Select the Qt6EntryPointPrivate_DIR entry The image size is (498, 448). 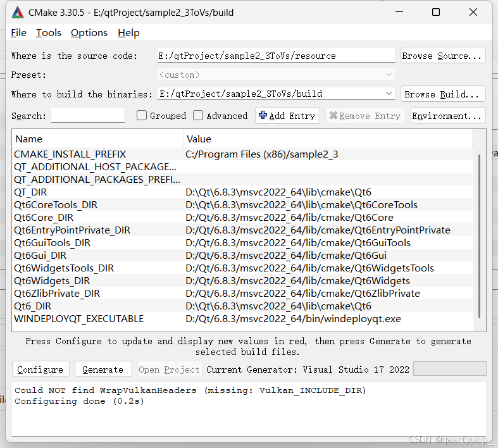point(72,230)
